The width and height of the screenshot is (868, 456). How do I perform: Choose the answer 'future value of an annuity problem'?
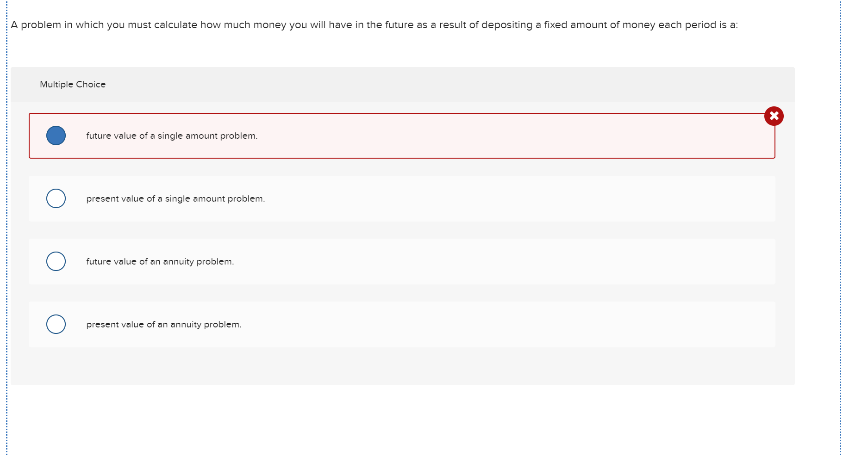pyautogui.click(x=160, y=261)
